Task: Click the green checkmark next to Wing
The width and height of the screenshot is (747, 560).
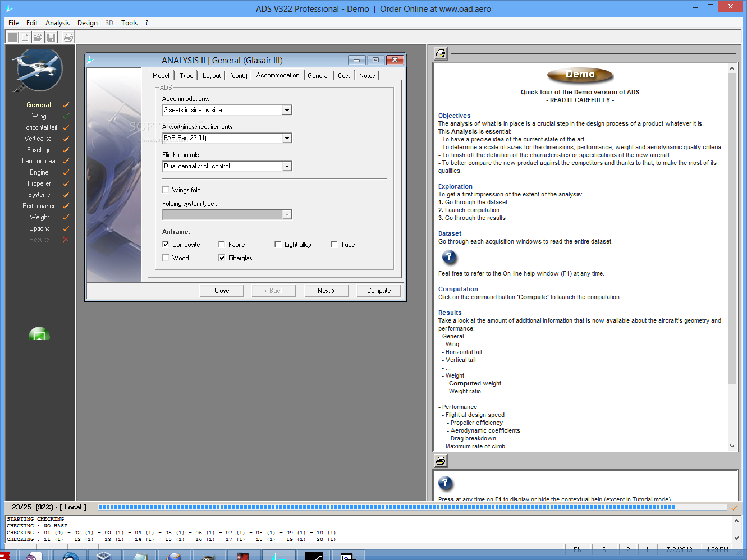Action: 66,116
